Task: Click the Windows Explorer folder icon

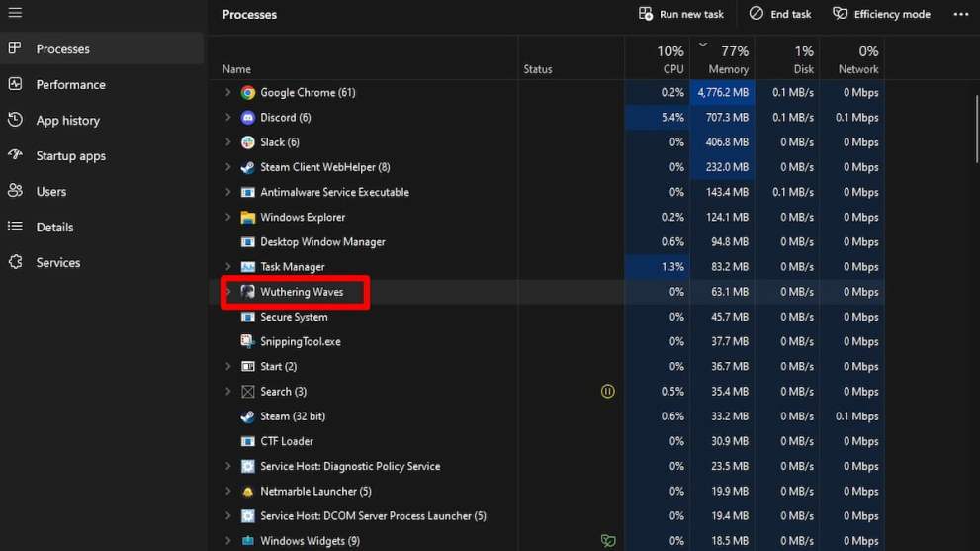Action: 248,217
